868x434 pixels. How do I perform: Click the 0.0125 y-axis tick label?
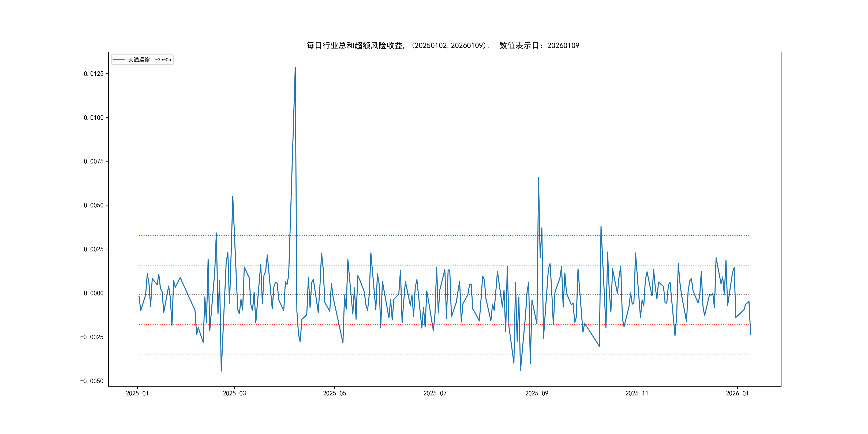click(94, 74)
